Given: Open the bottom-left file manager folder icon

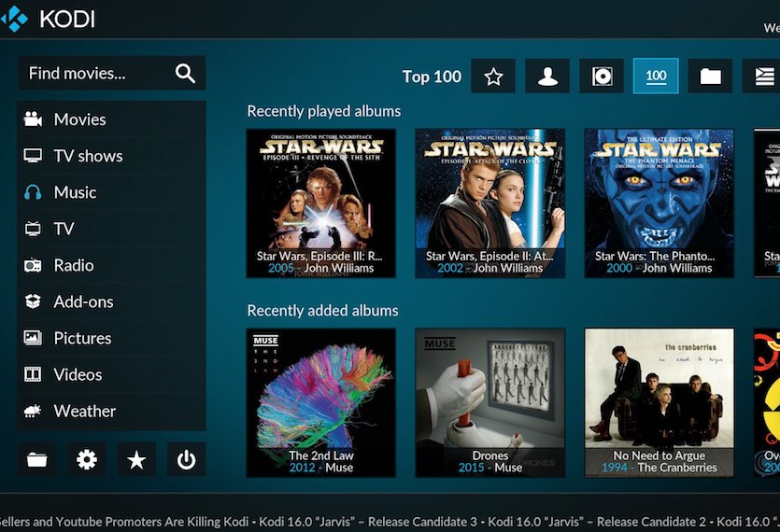Looking at the screenshot, I should [x=37, y=459].
